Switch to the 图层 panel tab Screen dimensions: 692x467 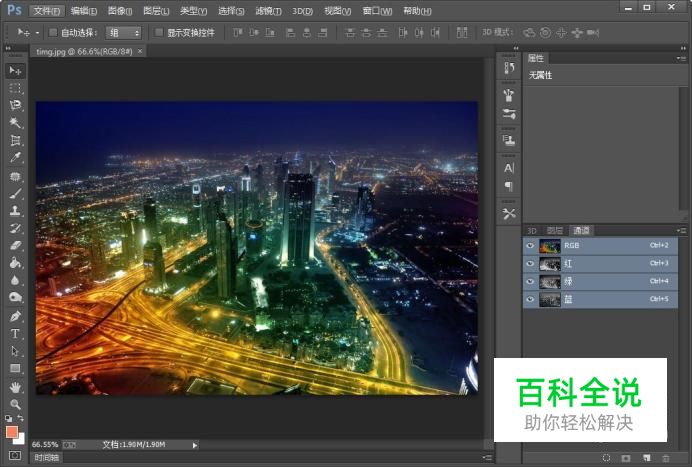click(555, 230)
